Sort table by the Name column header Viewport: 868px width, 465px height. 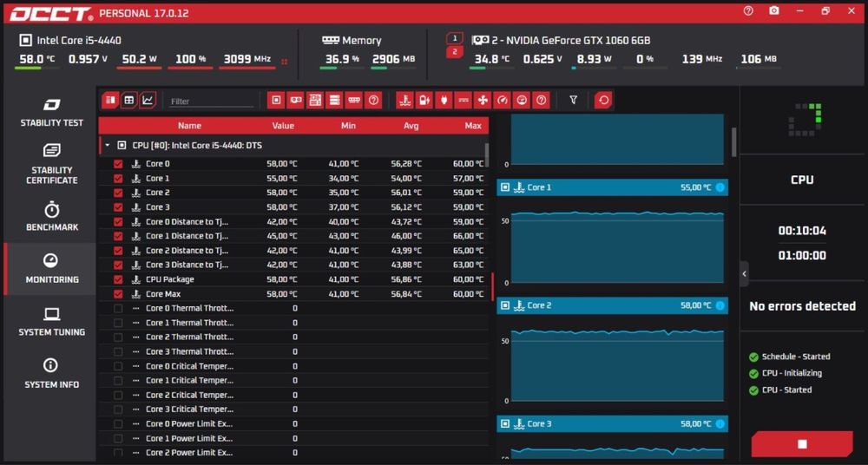[x=189, y=126]
